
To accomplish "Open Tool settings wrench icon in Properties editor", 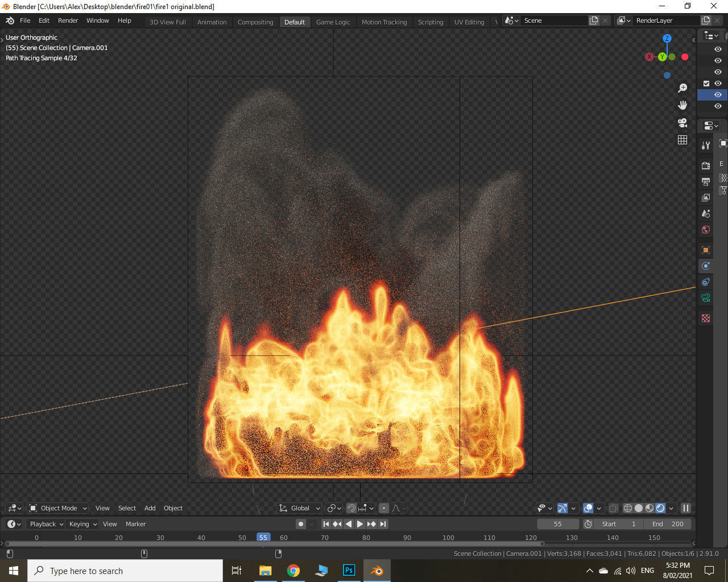I will [x=705, y=147].
